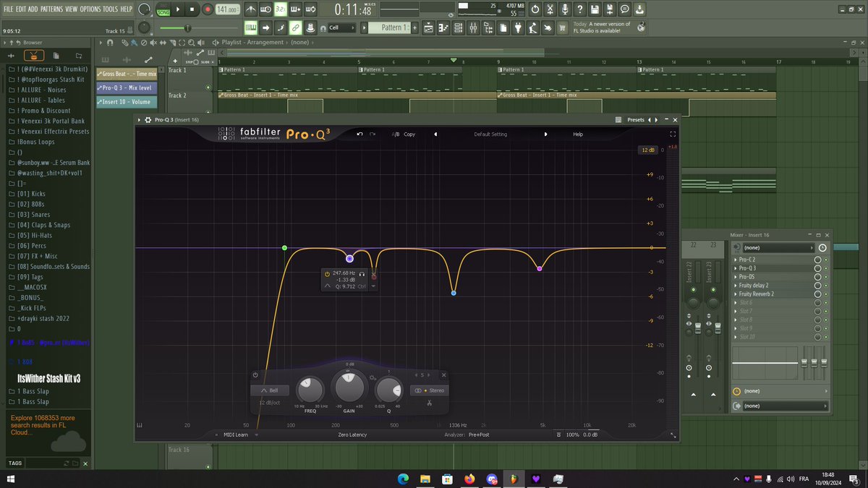
Task: Click the Q knob
Action: pos(389,391)
